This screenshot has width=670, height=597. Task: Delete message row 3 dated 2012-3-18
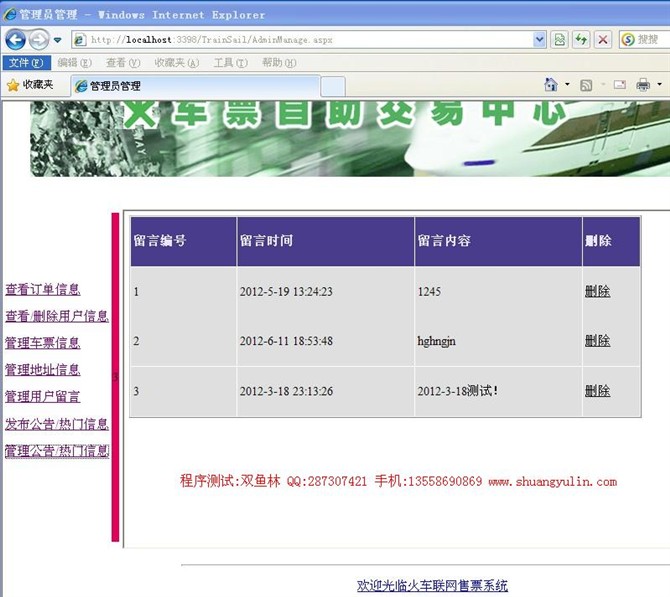597,391
